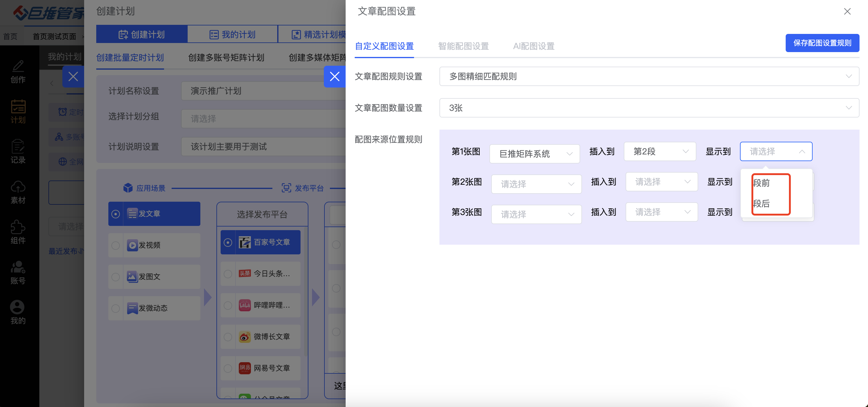
Task: Open 我的 profile sidebar icon
Action: pyautogui.click(x=18, y=312)
